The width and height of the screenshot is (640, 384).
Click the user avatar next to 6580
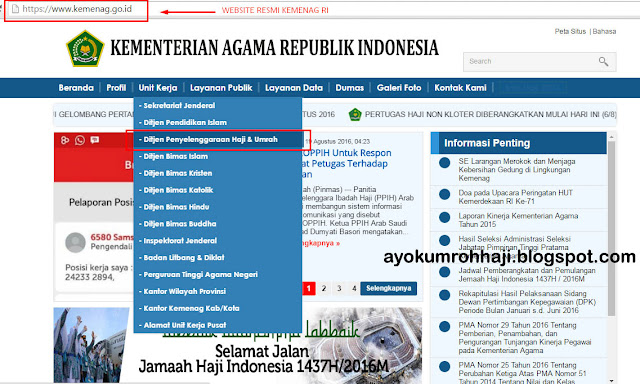76,242
